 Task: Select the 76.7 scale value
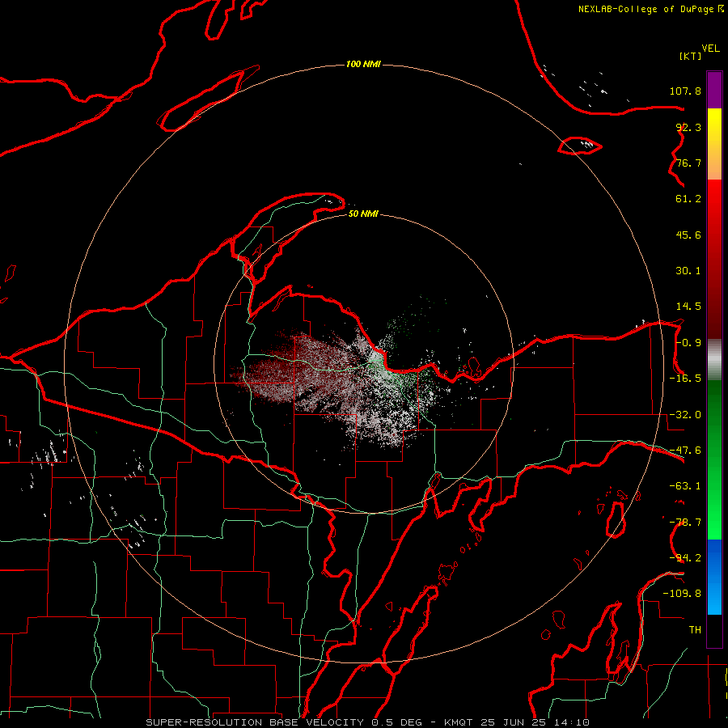tap(688, 163)
